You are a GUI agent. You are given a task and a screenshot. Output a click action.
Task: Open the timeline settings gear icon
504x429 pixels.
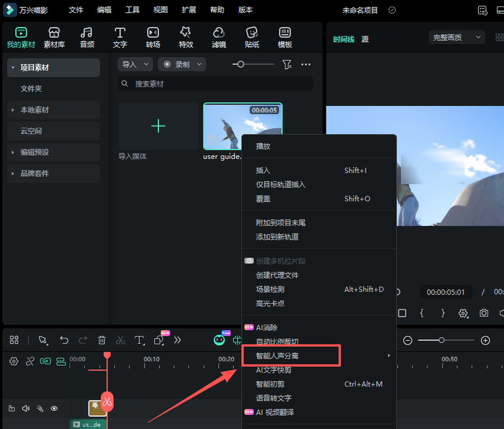point(13,361)
